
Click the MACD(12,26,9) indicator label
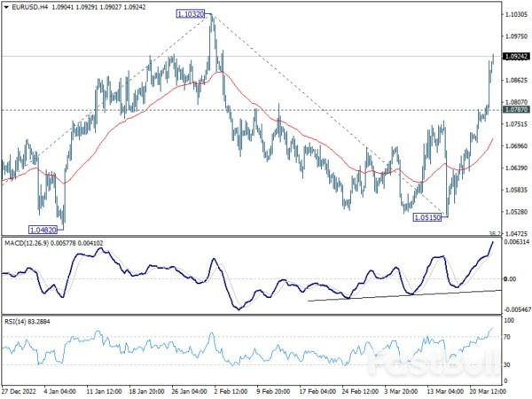(x=27, y=243)
